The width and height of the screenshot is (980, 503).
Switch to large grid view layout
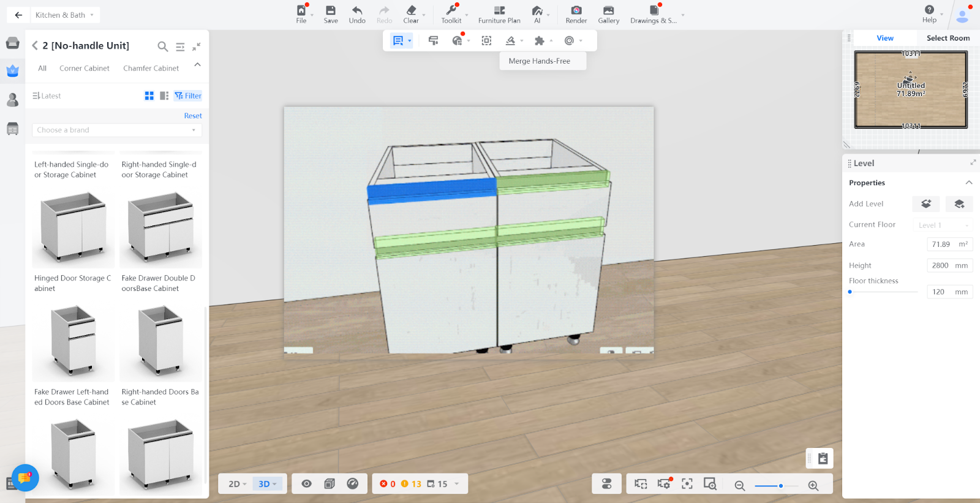(x=149, y=96)
